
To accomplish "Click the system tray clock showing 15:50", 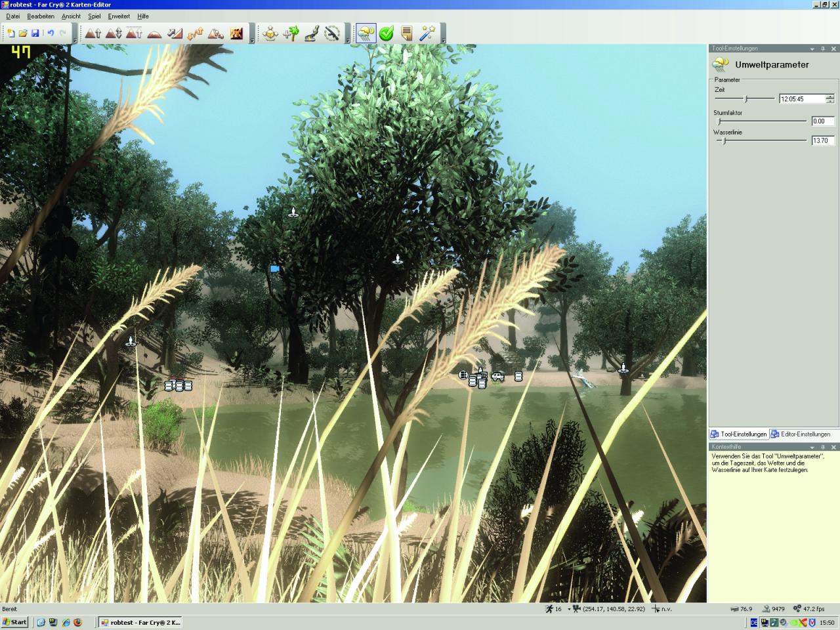I will pos(827,622).
